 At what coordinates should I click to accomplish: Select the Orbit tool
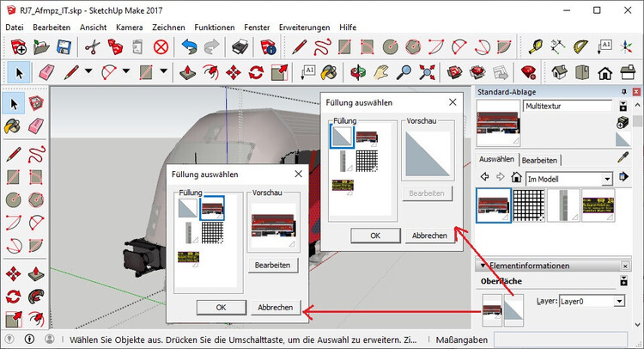[358, 73]
